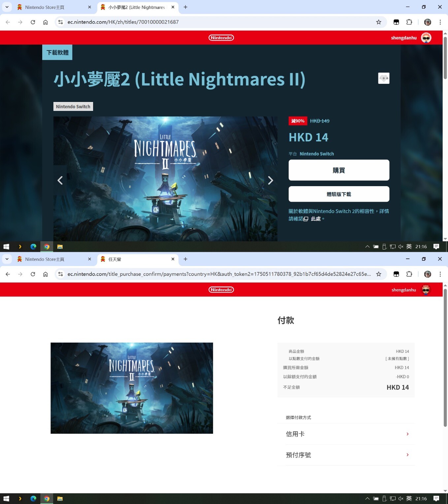Screen dimensions: 448x504
Task: Open the Windows Start menu in the upper taskbar
Action: pos(6,247)
